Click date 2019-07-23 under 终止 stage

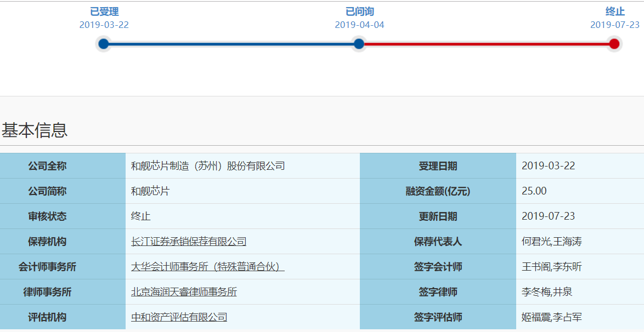point(615,25)
